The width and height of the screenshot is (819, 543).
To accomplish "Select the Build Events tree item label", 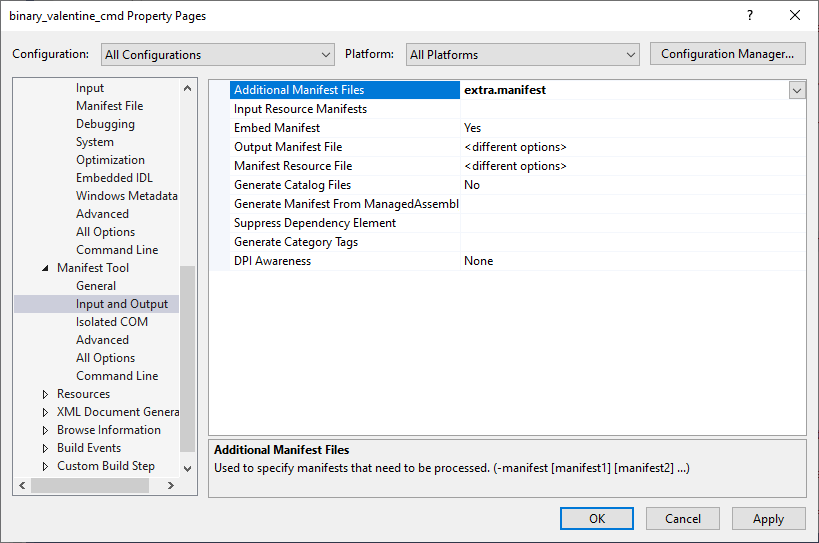I will [x=89, y=448].
